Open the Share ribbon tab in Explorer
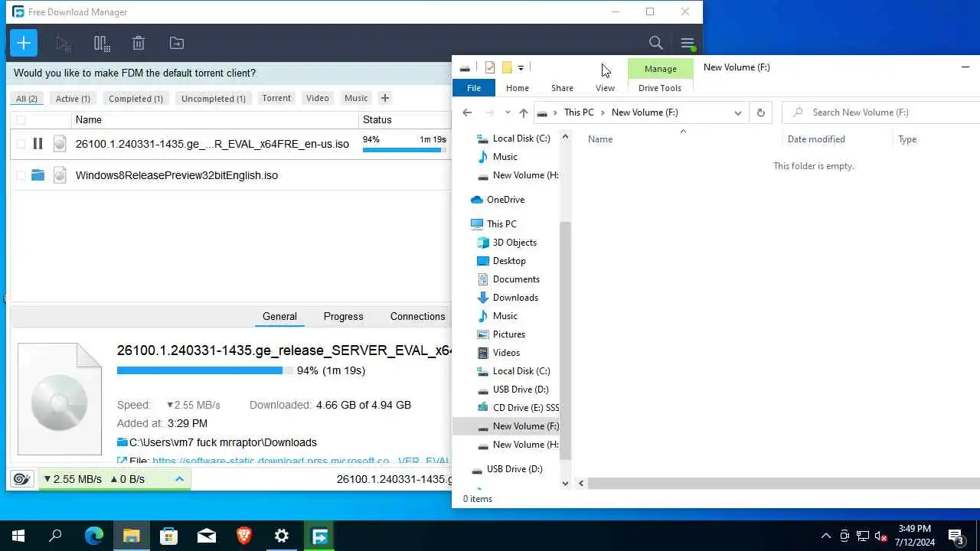Viewport: 980px width, 551px height. [562, 88]
